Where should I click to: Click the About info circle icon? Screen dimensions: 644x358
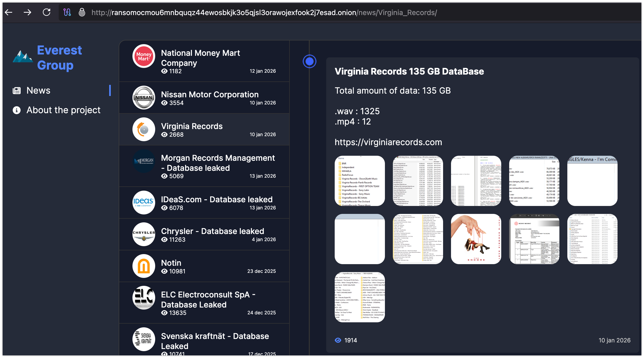[x=17, y=110]
